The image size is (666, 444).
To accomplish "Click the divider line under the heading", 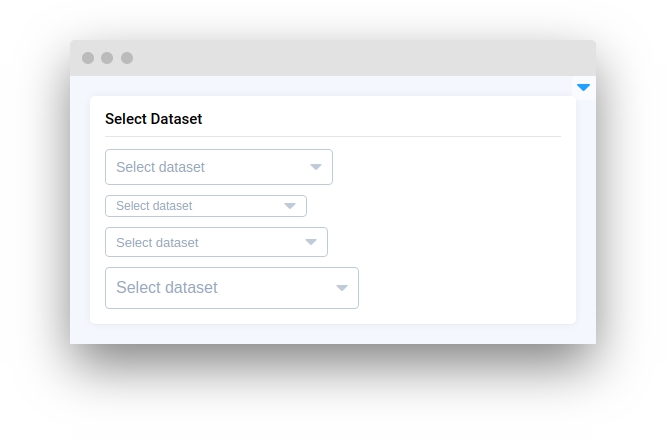I will point(333,136).
